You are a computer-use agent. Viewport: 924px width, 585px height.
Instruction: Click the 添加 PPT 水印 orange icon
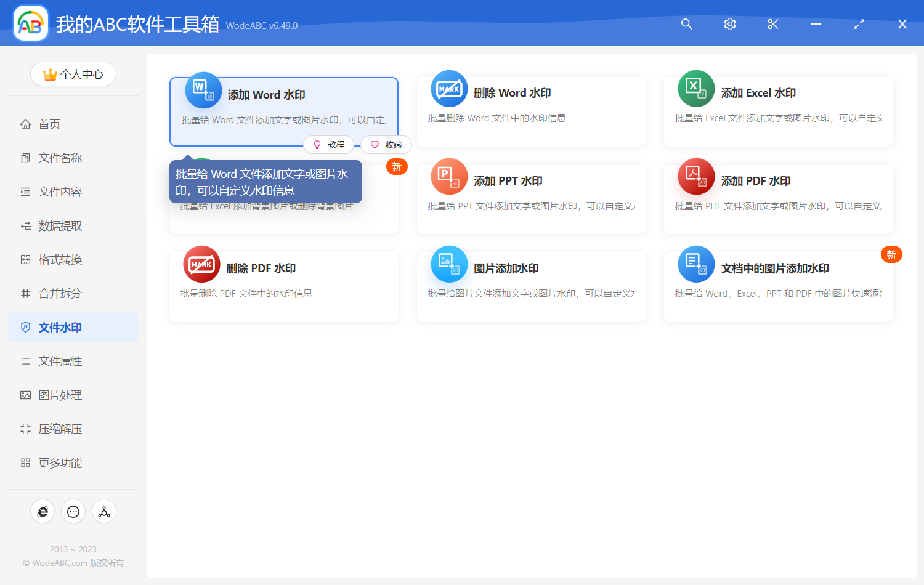[449, 176]
